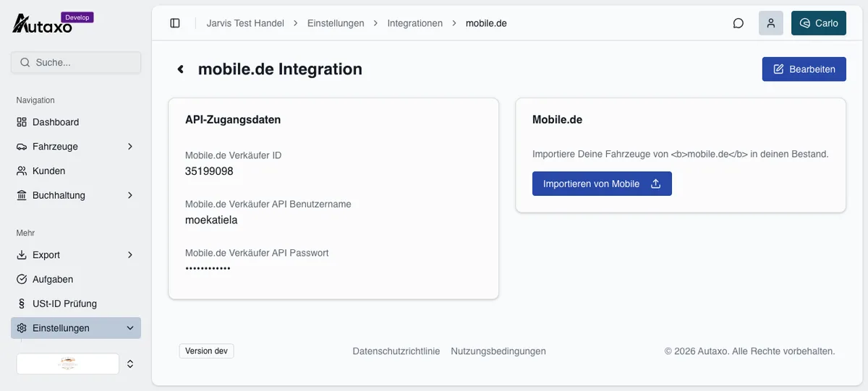Open the company switcher up-down arrows
The image size is (868, 391).
[130, 364]
